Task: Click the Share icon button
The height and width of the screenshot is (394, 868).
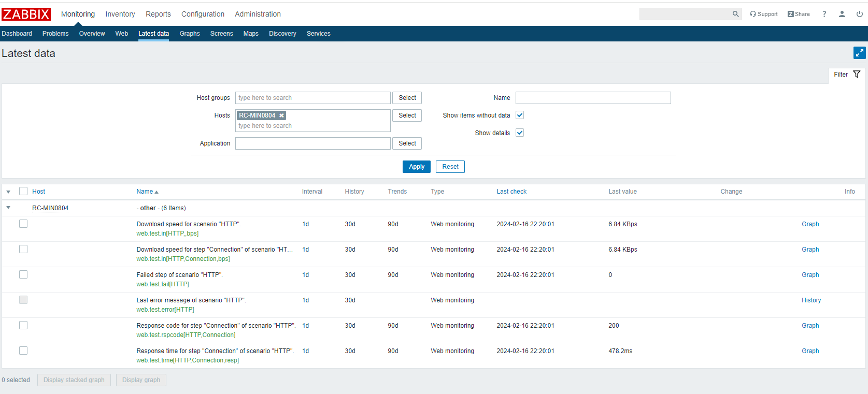Action: pos(799,14)
